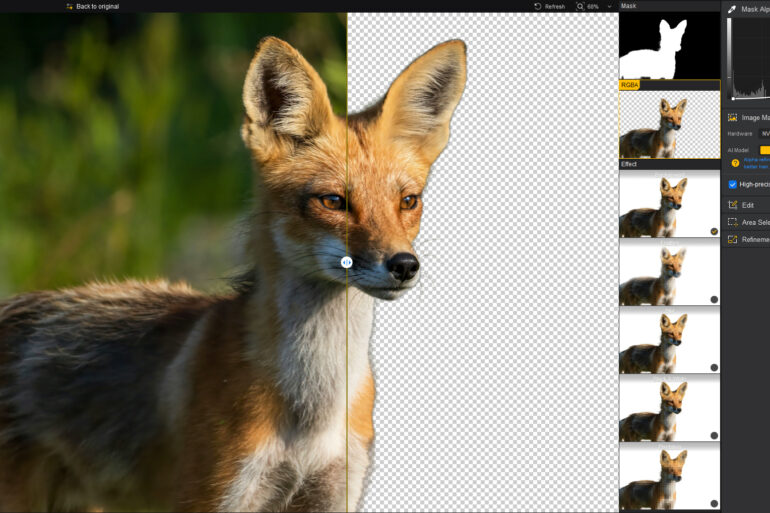Deselect the checked first effect thumbnail circle
The width and height of the screenshot is (770, 513).
point(714,231)
